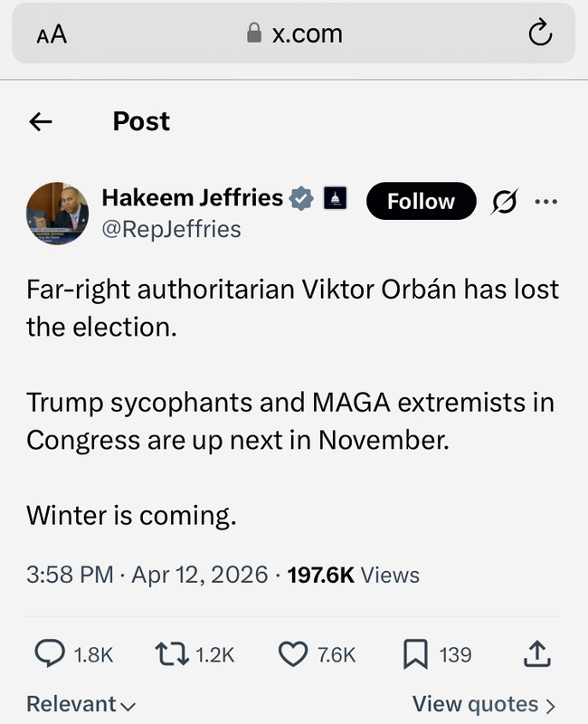Click the blue verified checkmark badge
The height and width of the screenshot is (724, 588).
click(x=301, y=198)
